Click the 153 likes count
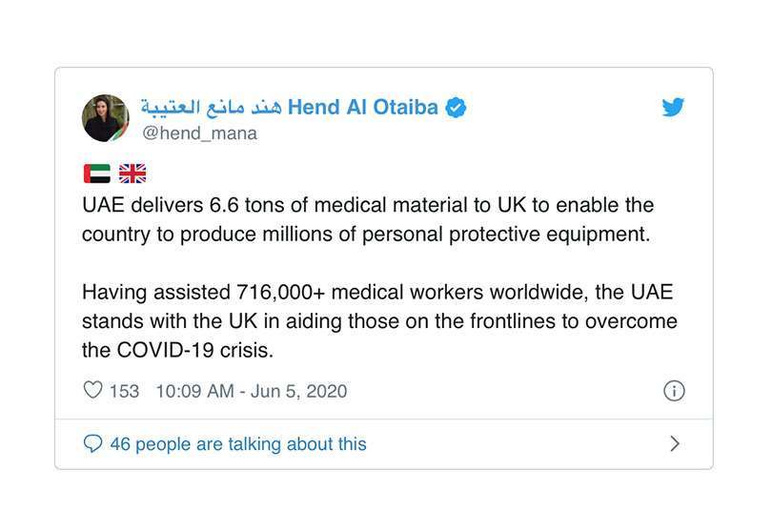The height and width of the screenshot is (532, 772). 124,391
